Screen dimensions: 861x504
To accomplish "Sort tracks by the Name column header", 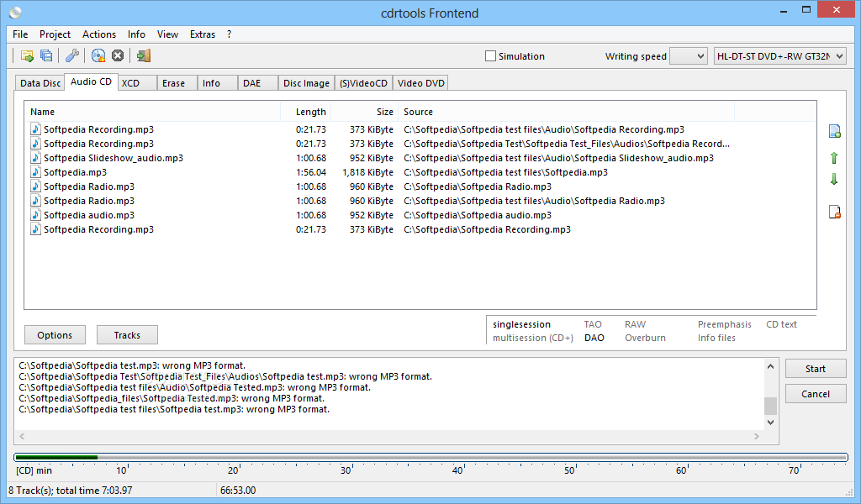I will [153, 112].
